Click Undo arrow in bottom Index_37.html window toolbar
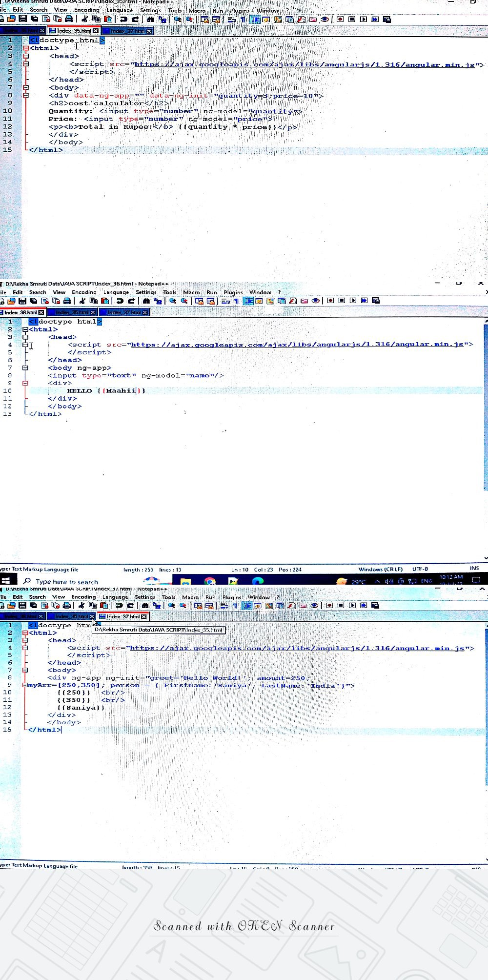 point(119,605)
